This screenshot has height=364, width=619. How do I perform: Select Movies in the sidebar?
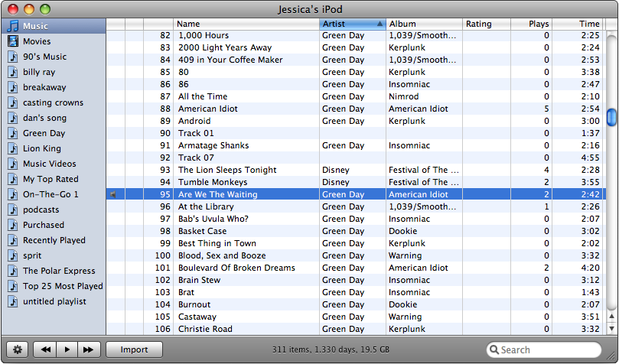[x=54, y=41]
